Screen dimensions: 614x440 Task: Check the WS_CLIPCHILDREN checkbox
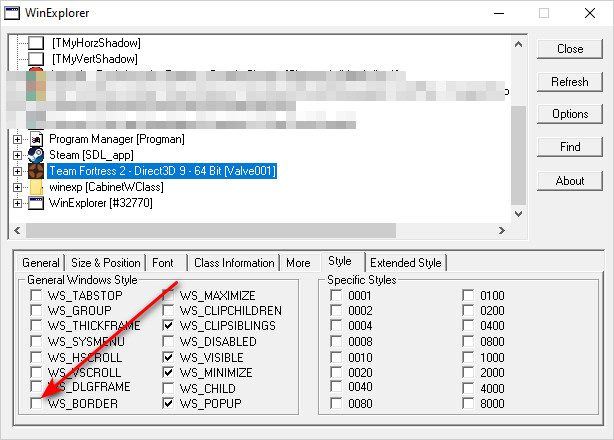(x=168, y=310)
